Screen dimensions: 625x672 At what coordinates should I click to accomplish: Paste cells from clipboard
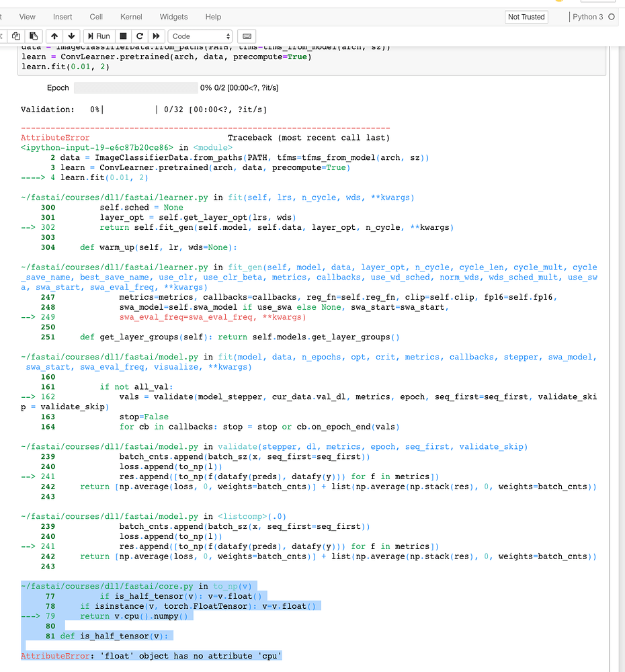click(x=33, y=36)
